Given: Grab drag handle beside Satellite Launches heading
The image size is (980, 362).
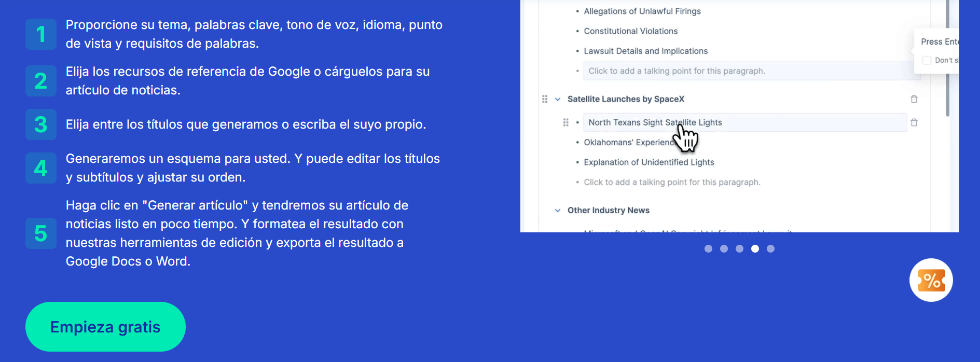Looking at the screenshot, I should tap(545, 99).
